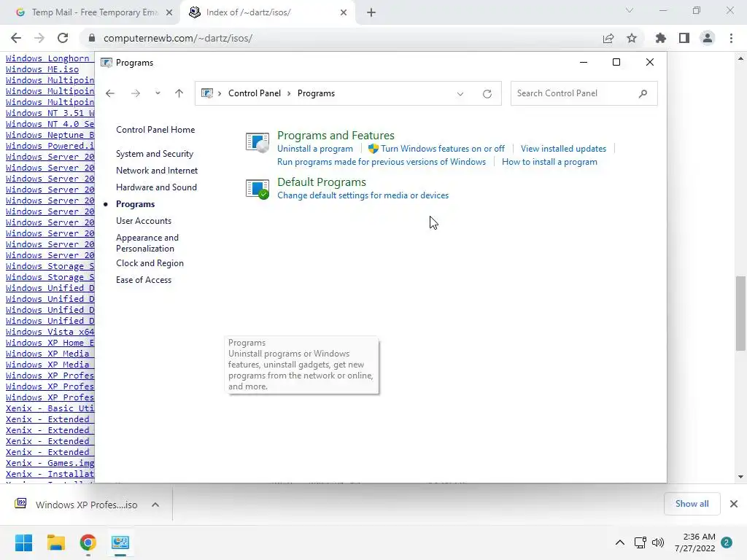Click Chrome page vertical scrollbar thumb
Screen dimensions: 747x560
pos(740,314)
